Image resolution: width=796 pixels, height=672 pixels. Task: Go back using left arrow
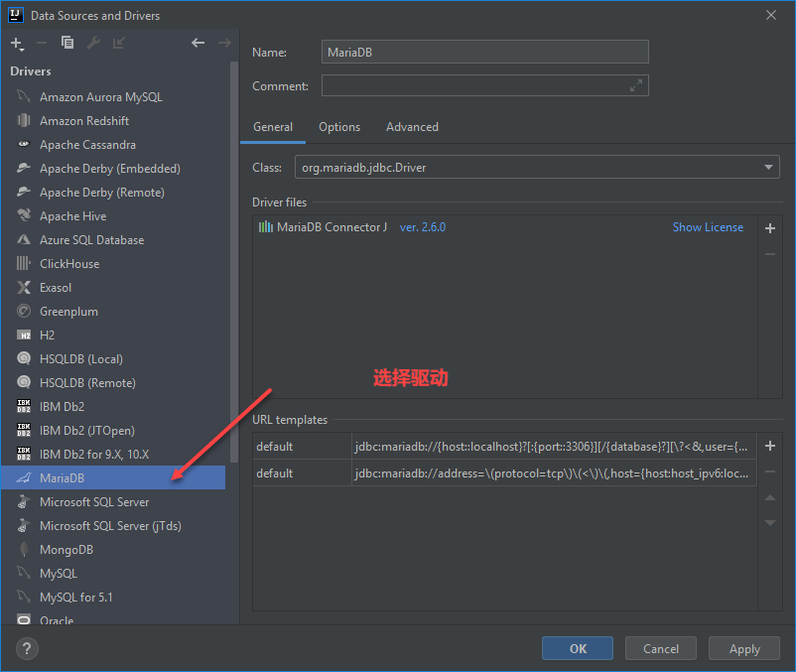(198, 43)
